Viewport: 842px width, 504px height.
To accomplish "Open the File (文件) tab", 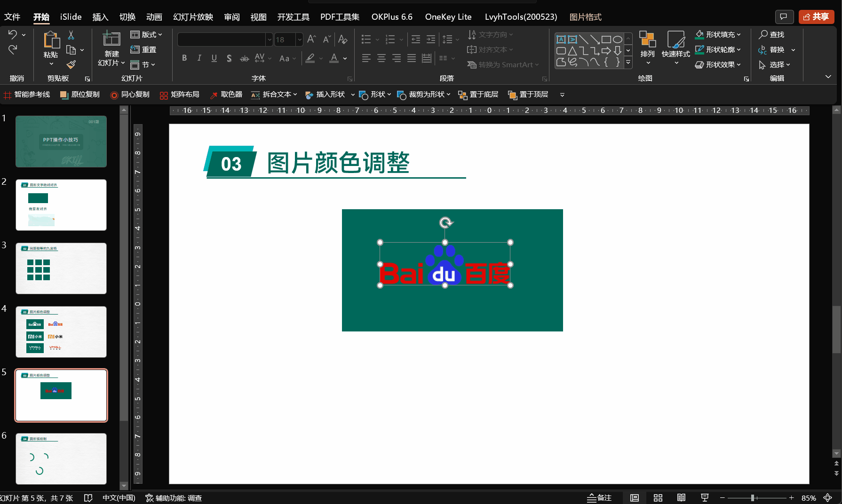I will pyautogui.click(x=12, y=17).
